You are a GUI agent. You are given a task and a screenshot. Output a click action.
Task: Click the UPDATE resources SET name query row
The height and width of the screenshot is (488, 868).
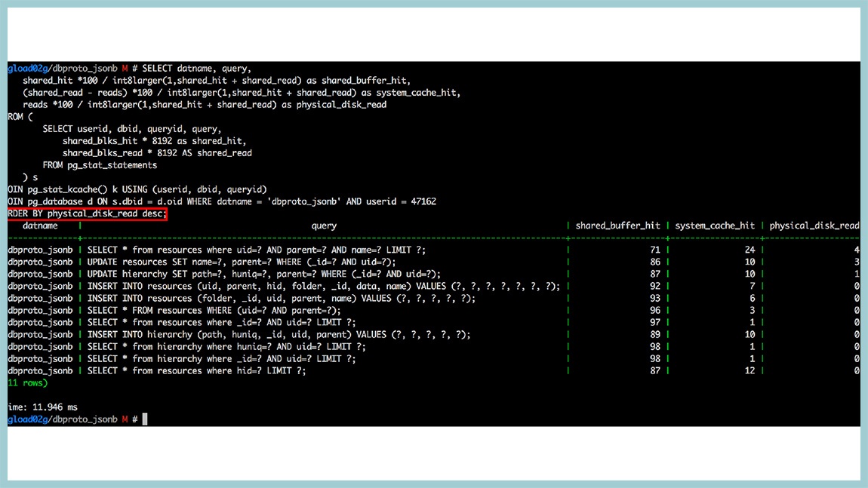coord(433,262)
